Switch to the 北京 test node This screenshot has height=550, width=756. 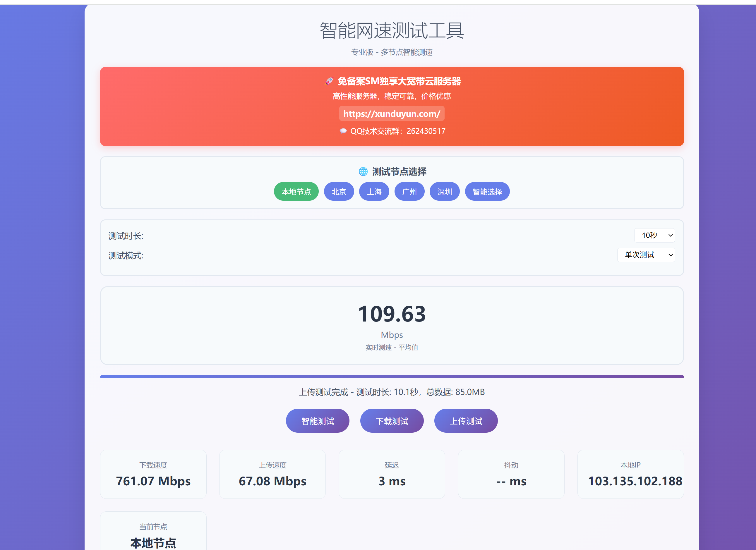339,192
